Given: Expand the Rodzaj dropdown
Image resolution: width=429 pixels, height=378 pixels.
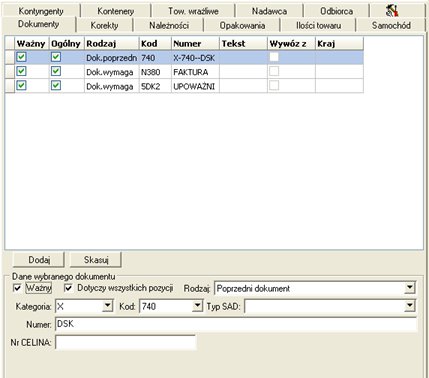Looking at the screenshot, I should tap(410, 288).
